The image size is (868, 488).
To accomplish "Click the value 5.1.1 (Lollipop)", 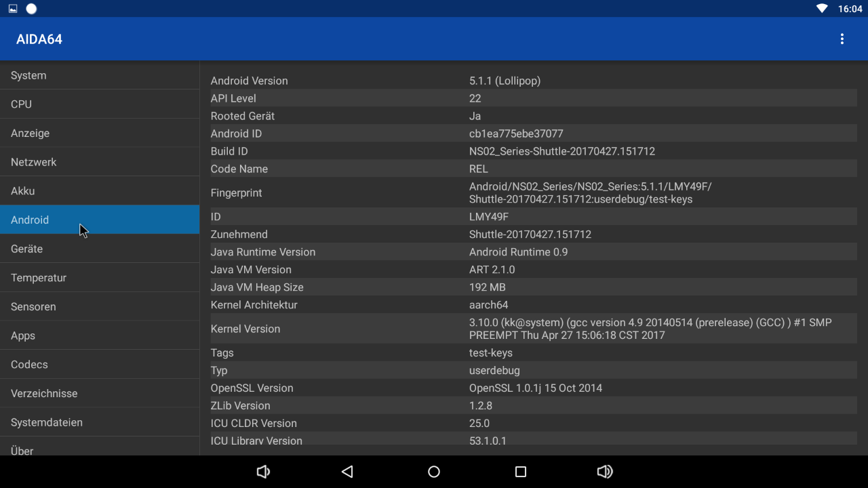I will (x=505, y=81).
